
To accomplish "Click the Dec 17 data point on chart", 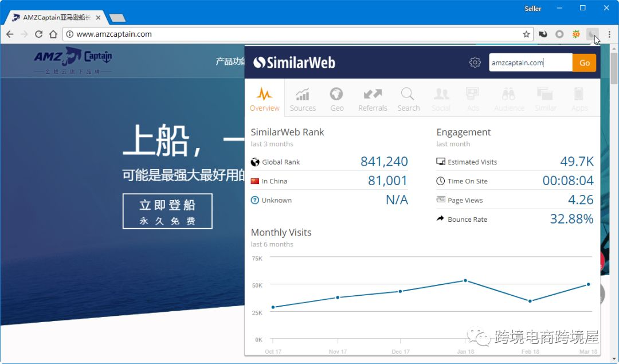I will [400, 291].
